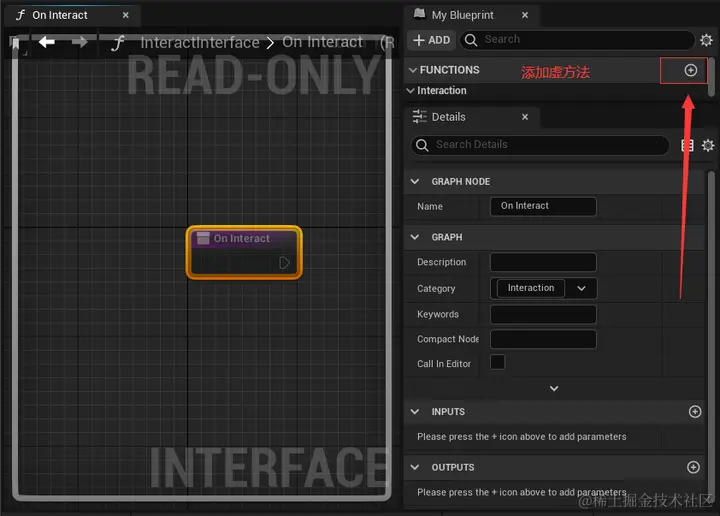This screenshot has width=720, height=516.
Task: Click the Keywords input field
Action: tap(543, 314)
